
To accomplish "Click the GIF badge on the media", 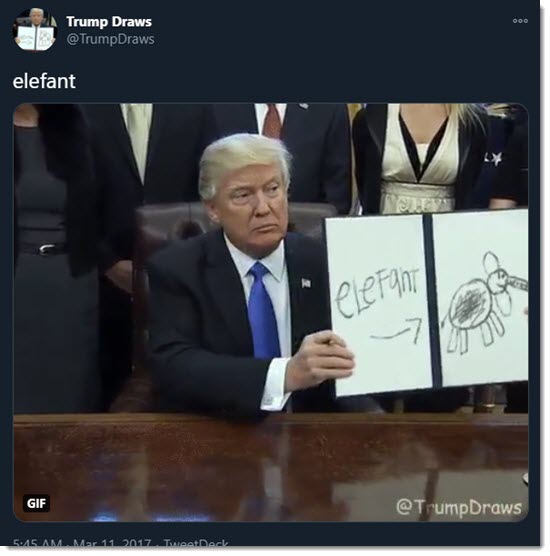I will [36, 503].
